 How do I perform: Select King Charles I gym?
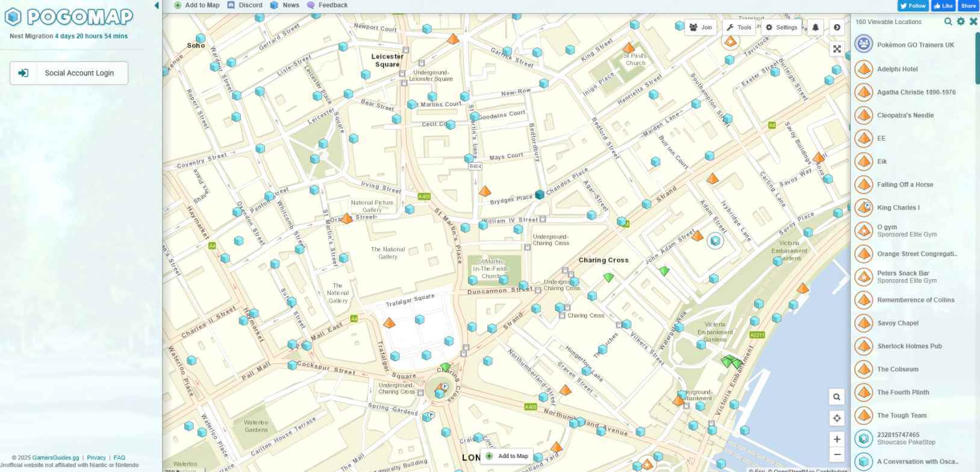912,207
